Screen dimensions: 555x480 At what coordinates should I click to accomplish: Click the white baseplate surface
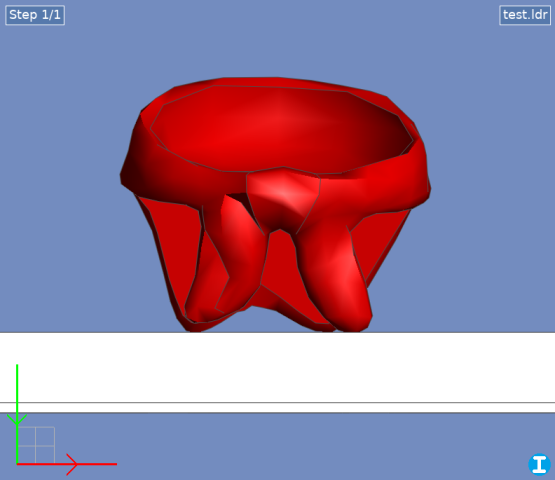click(x=278, y=367)
